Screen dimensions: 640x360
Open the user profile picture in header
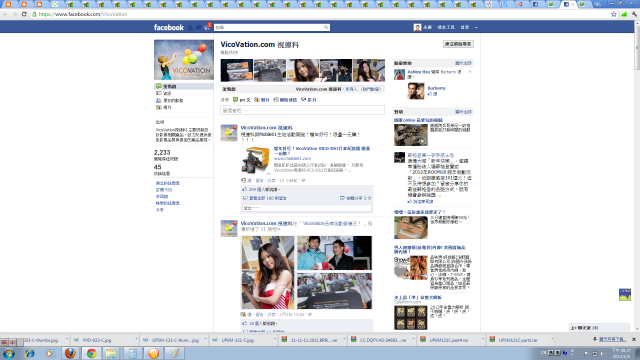pyautogui.click(x=417, y=27)
